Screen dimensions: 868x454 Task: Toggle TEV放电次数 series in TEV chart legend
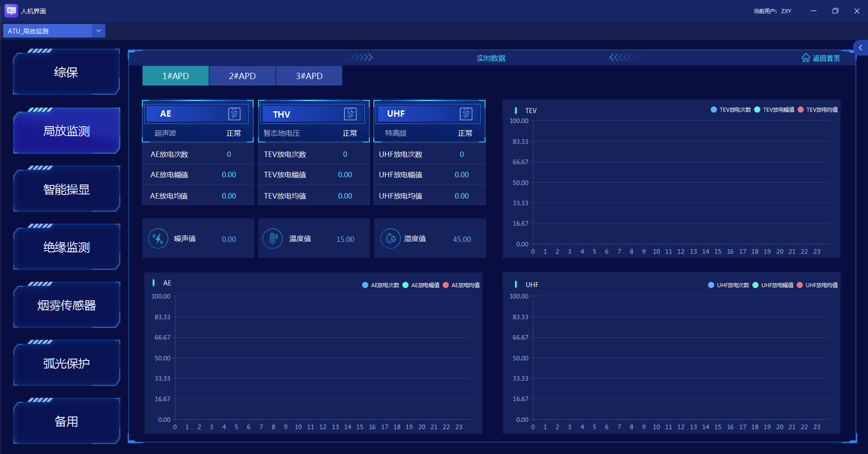point(731,110)
